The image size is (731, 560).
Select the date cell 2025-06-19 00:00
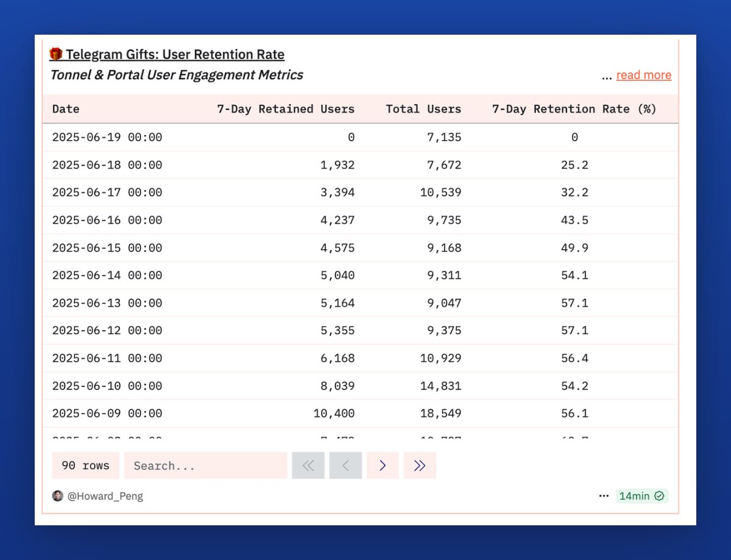pos(107,138)
